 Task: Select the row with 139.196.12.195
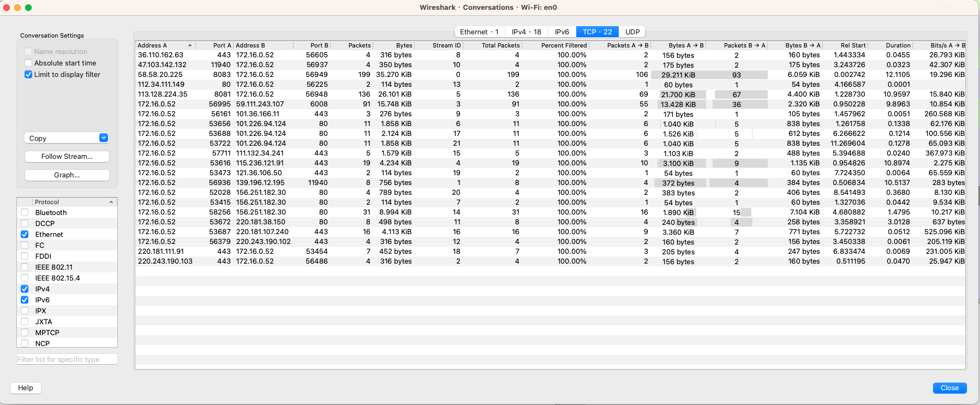point(550,182)
